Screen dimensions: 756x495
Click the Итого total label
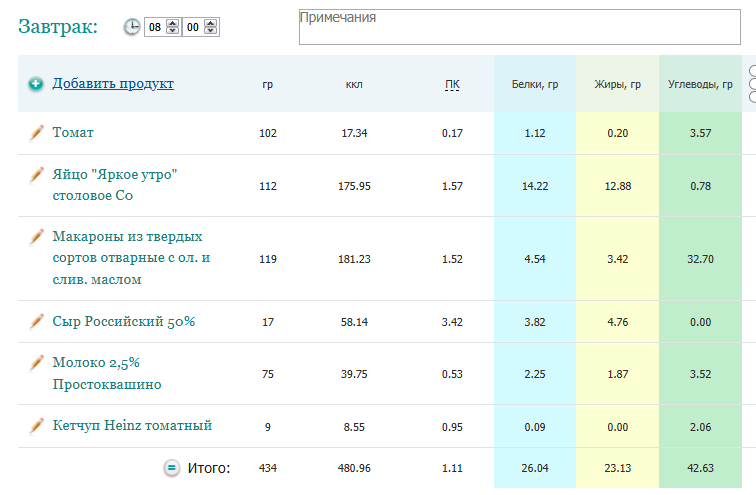click(x=209, y=468)
